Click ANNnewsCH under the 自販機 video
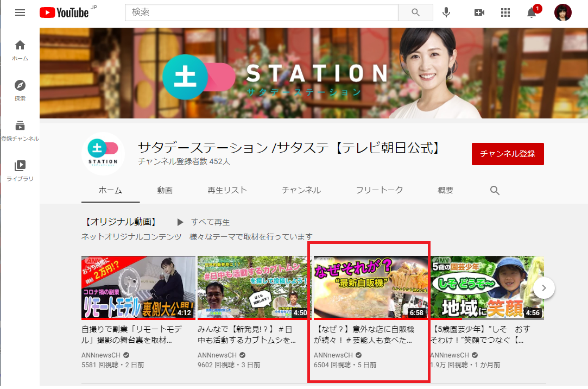This screenshot has width=588, height=389. (x=333, y=355)
